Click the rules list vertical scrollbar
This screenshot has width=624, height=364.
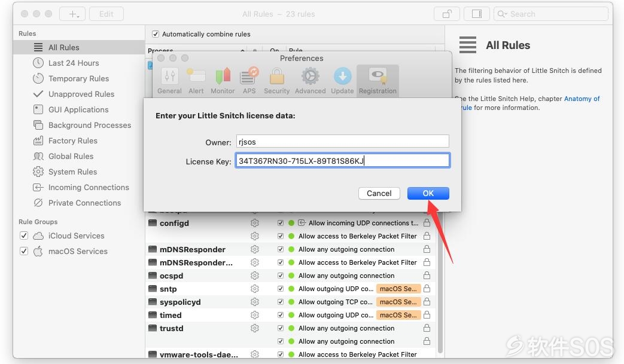tap(440, 283)
